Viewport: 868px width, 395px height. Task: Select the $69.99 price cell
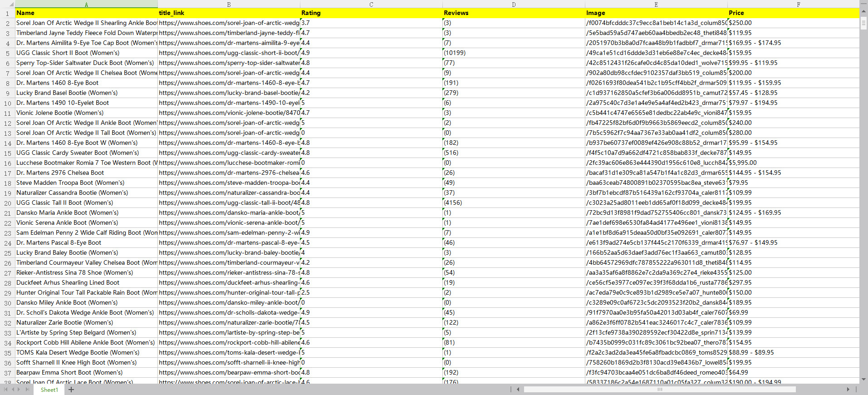tap(793, 313)
